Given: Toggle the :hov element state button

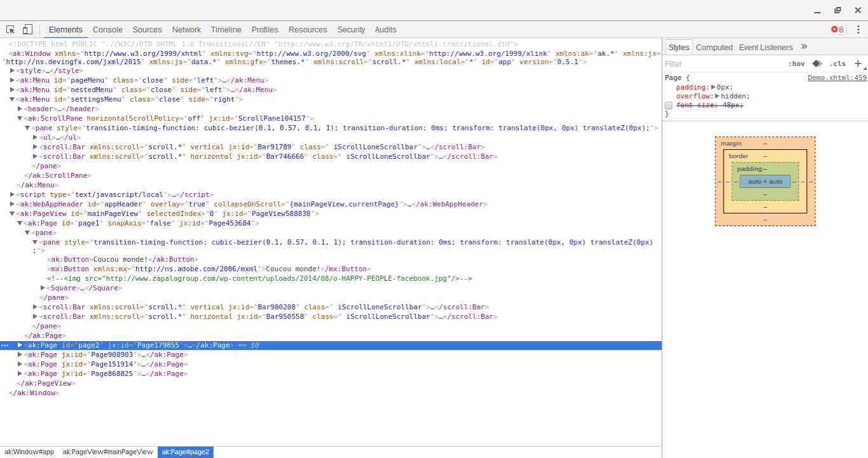Looking at the screenshot, I should (x=797, y=64).
